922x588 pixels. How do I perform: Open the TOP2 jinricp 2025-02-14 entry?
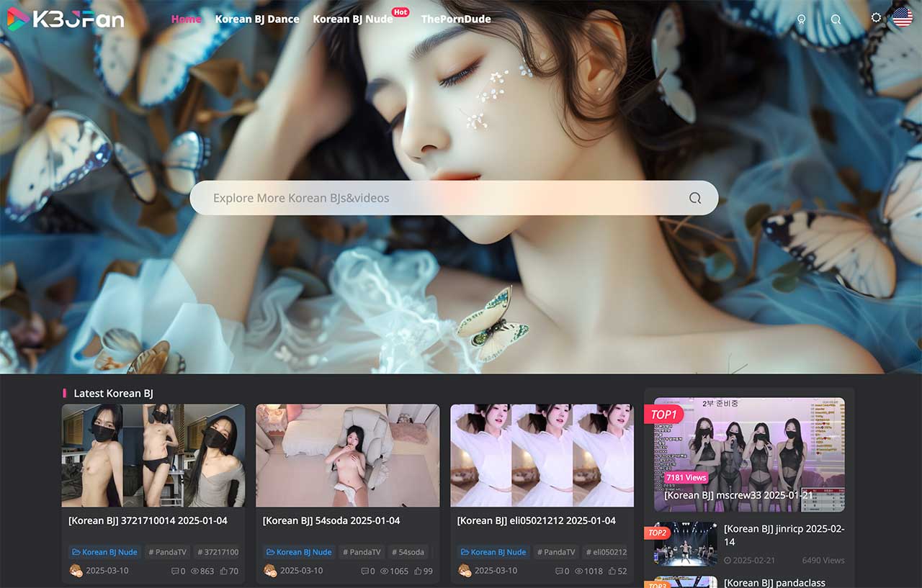point(784,535)
